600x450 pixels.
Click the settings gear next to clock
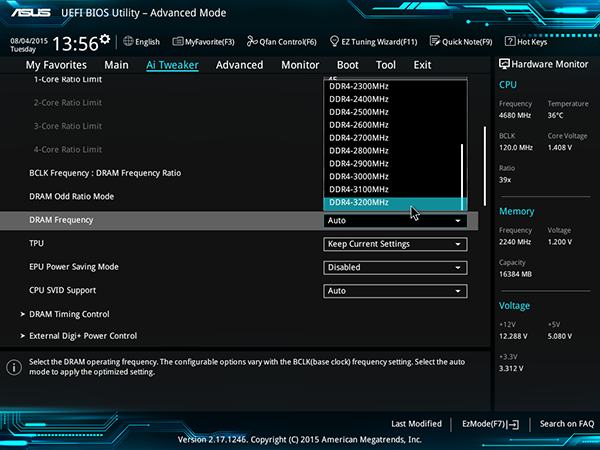pos(104,39)
